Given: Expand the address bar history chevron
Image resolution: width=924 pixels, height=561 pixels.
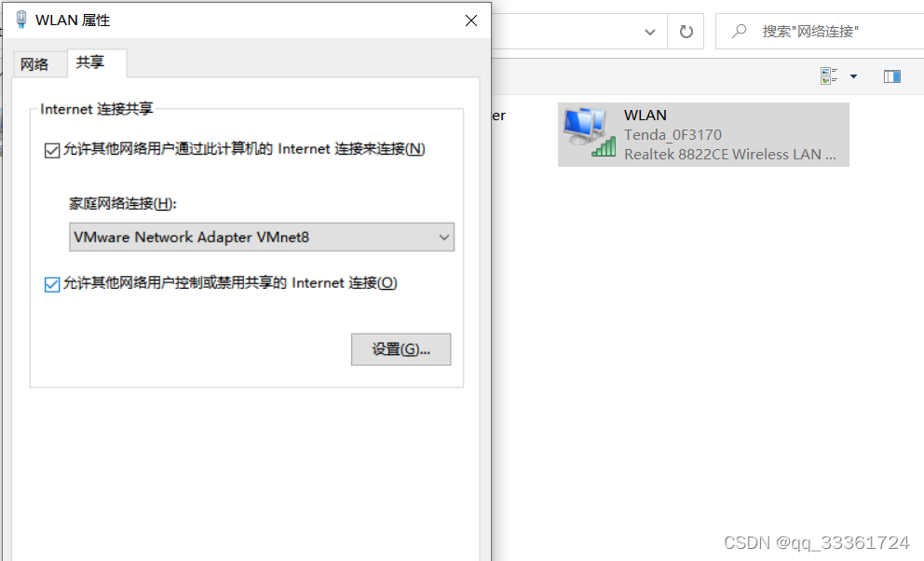Looking at the screenshot, I should pyautogui.click(x=650, y=32).
